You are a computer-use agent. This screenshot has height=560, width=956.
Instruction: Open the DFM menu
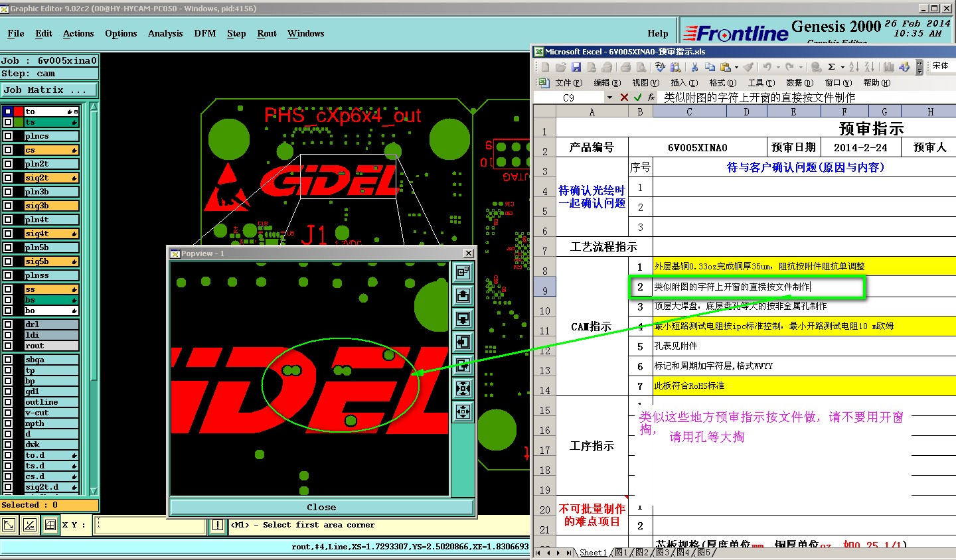coord(205,33)
